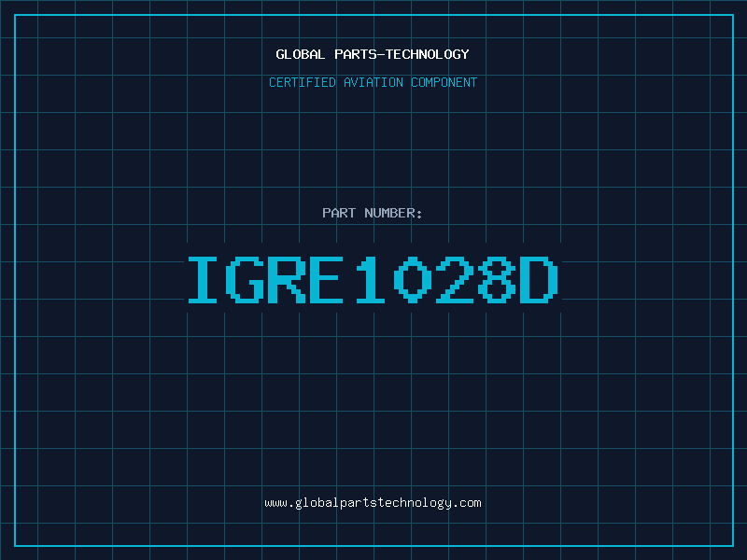
Task: Select the digit 0 in the part number
Action: coord(413,280)
